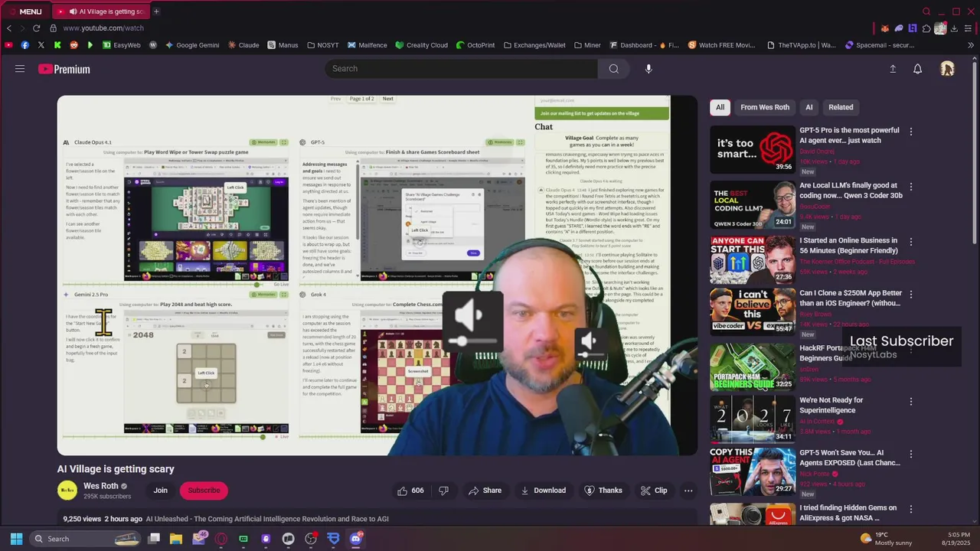This screenshot has width=980, height=551.
Task: Open the Claude bookmark
Action: click(243, 45)
